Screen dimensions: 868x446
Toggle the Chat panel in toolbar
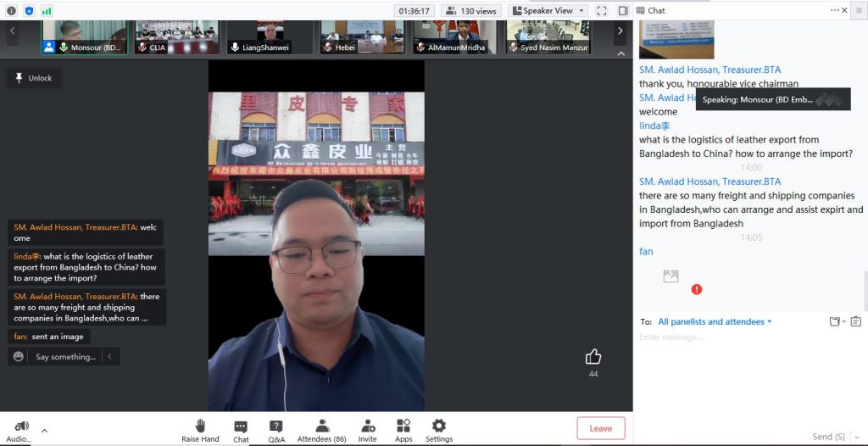point(241,428)
